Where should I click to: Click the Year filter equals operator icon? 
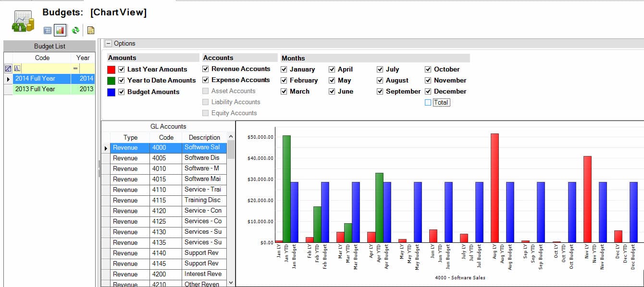(x=75, y=68)
